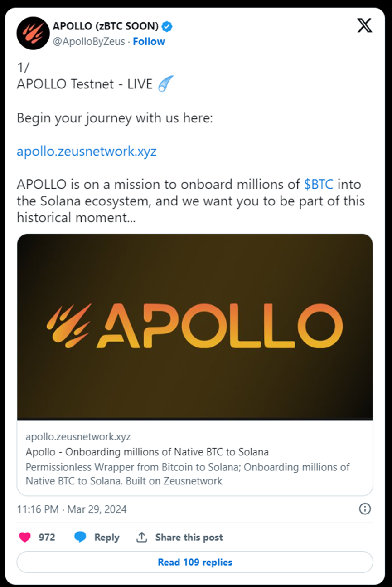Like the post with heart icon
Image resolution: width=392 pixels, height=587 pixels.
point(25,537)
